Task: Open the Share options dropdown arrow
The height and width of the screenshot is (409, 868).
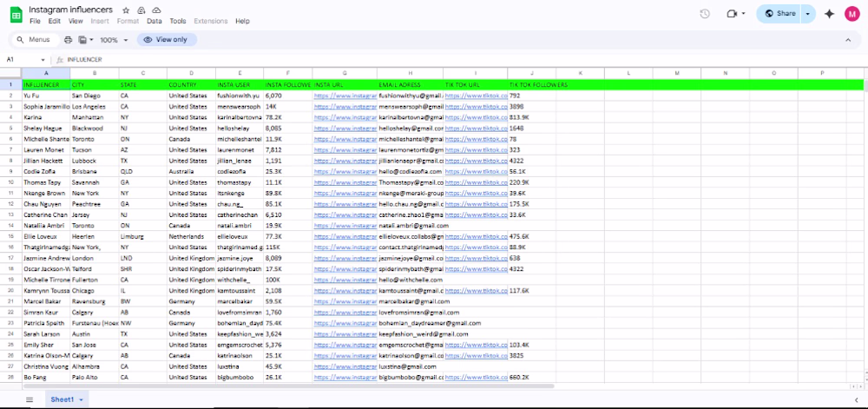Action: tap(807, 14)
